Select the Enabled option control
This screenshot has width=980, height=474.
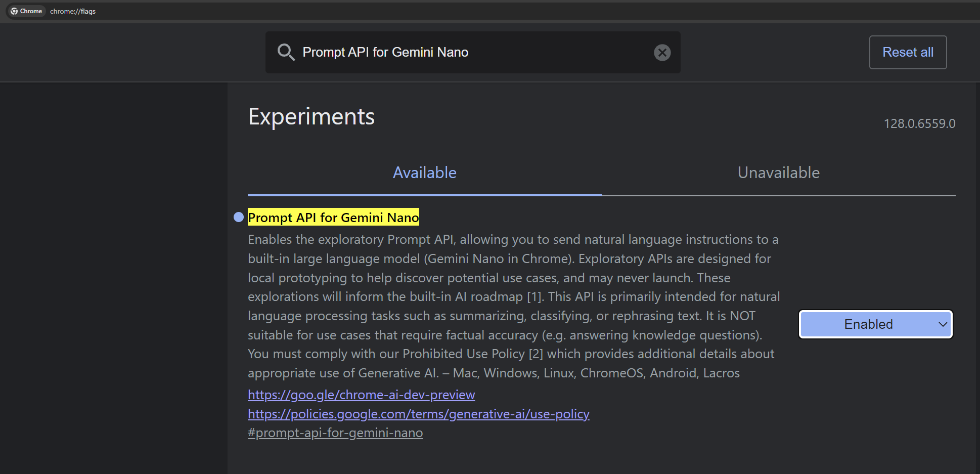[x=868, y=324]
